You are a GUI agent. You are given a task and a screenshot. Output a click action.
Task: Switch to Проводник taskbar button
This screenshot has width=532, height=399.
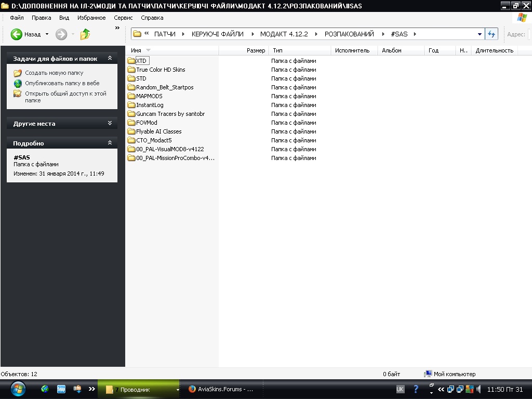coord(138,389)
